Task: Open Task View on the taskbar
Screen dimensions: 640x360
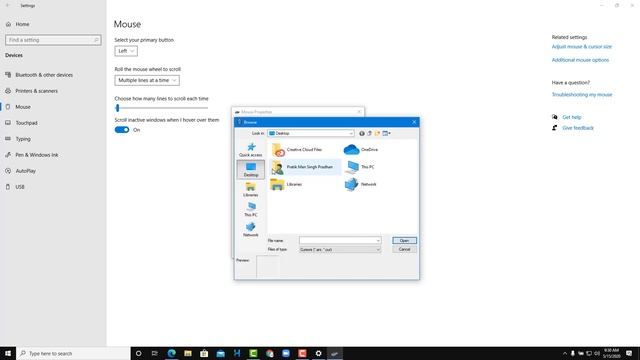Action: coord(155,353)
